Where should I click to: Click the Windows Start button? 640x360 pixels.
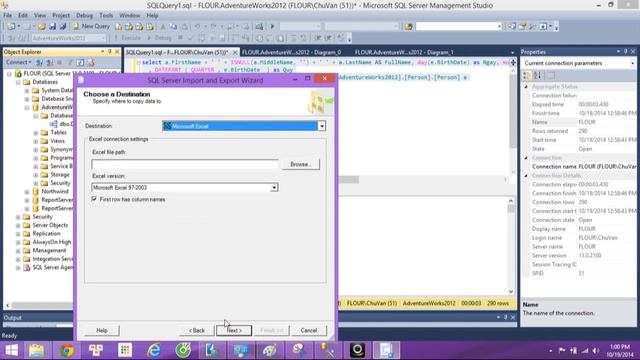(11, 350)
